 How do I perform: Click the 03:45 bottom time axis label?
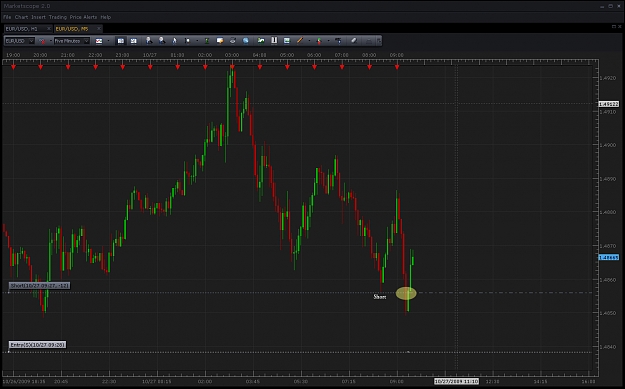tap(253, 381)
